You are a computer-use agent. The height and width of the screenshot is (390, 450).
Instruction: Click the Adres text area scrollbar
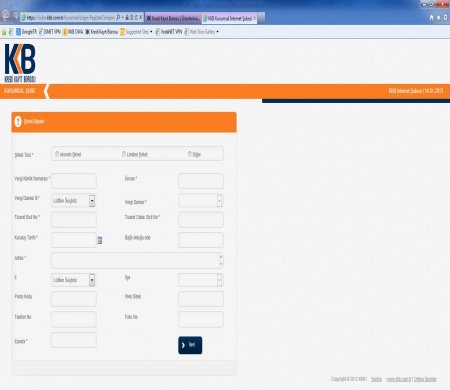221,260
